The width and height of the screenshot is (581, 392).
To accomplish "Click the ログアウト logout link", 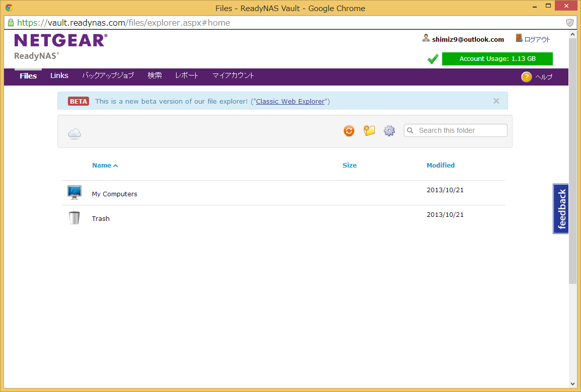I will (537, 39).
